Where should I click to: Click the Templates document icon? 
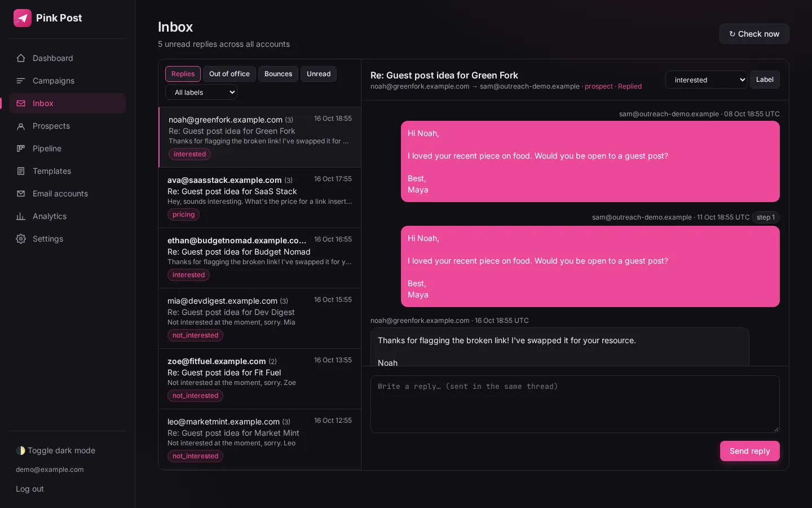(21, 171)
